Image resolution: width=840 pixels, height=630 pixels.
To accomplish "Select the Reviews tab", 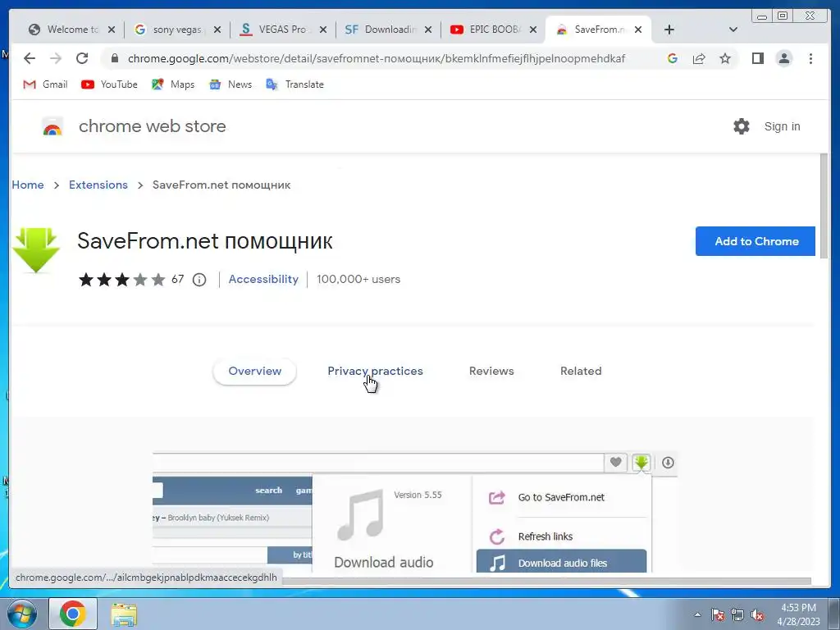I will coord(491,372).
